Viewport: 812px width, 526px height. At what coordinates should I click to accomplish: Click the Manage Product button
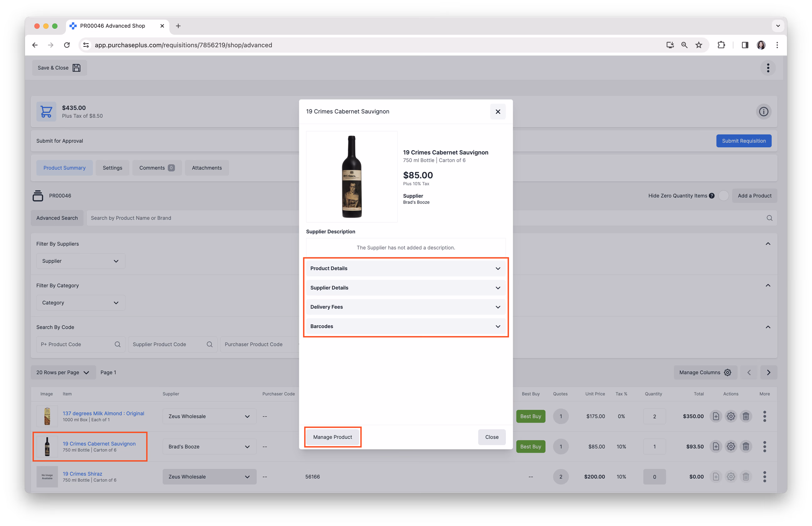pos(333,437)
